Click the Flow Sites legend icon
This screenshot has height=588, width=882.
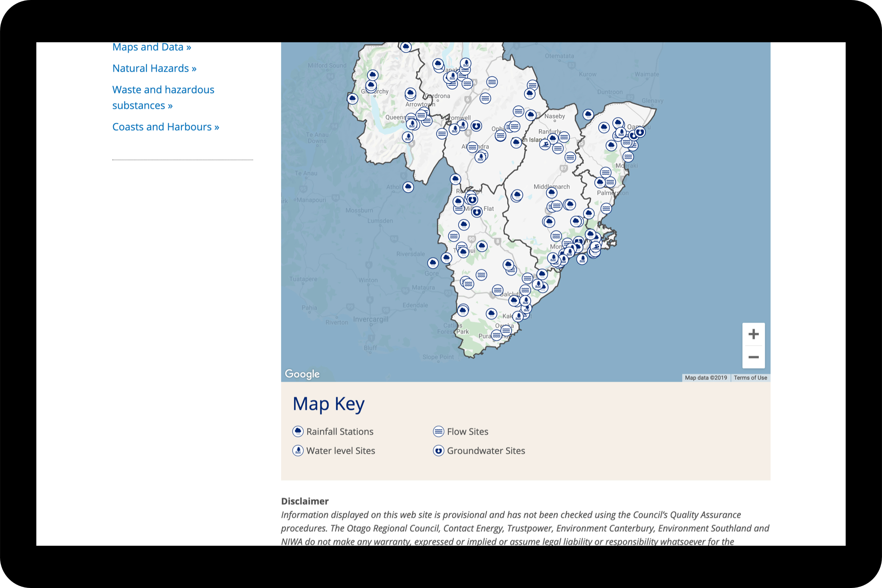tap(439, 431)
